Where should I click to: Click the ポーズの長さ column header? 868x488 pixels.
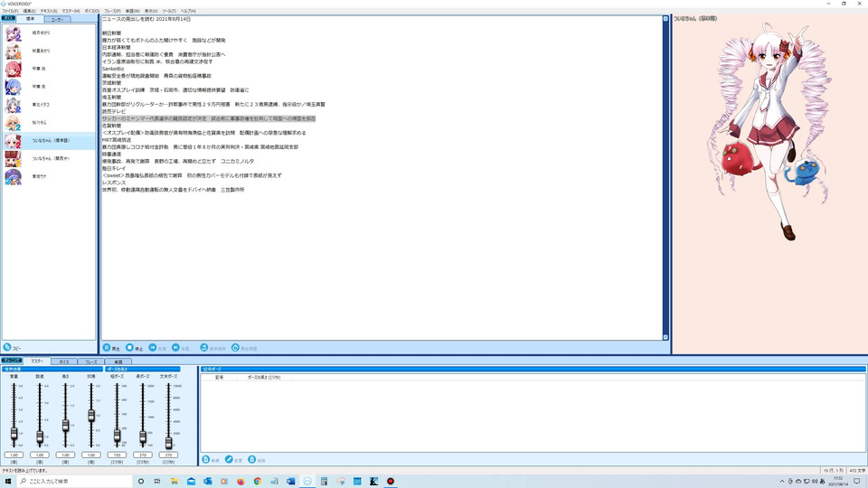(x=263, y=378)
